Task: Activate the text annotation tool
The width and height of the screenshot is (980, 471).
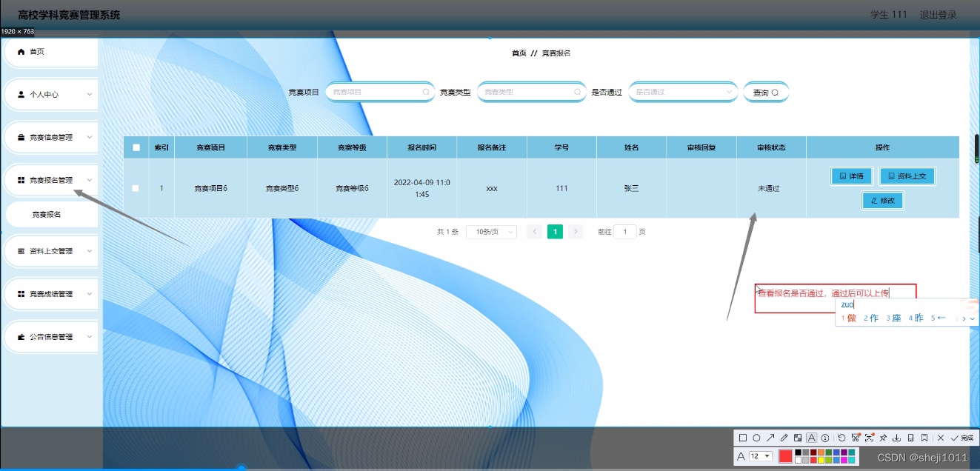Action: click(x=811, y=438)
